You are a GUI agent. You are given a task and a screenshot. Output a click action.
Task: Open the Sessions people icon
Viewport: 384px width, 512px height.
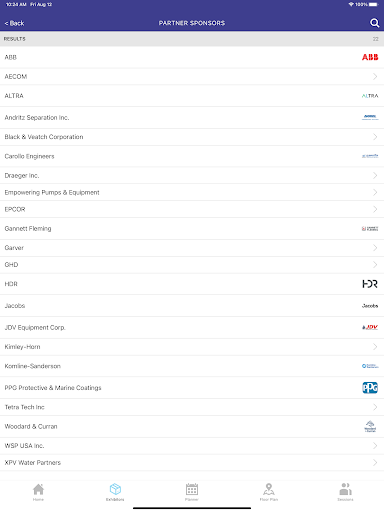pyautogui.click(x=345, y=489)
